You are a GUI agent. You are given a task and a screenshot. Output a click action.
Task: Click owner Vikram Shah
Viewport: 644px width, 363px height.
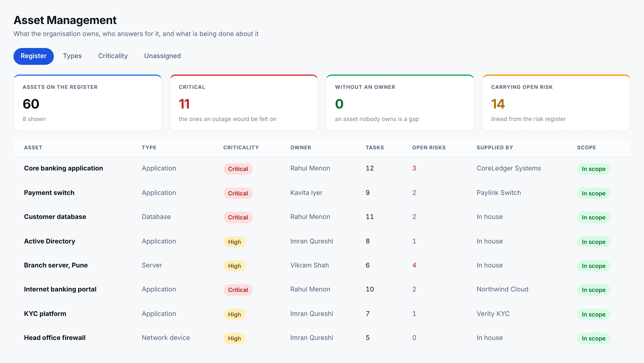(x=310, y=265)
